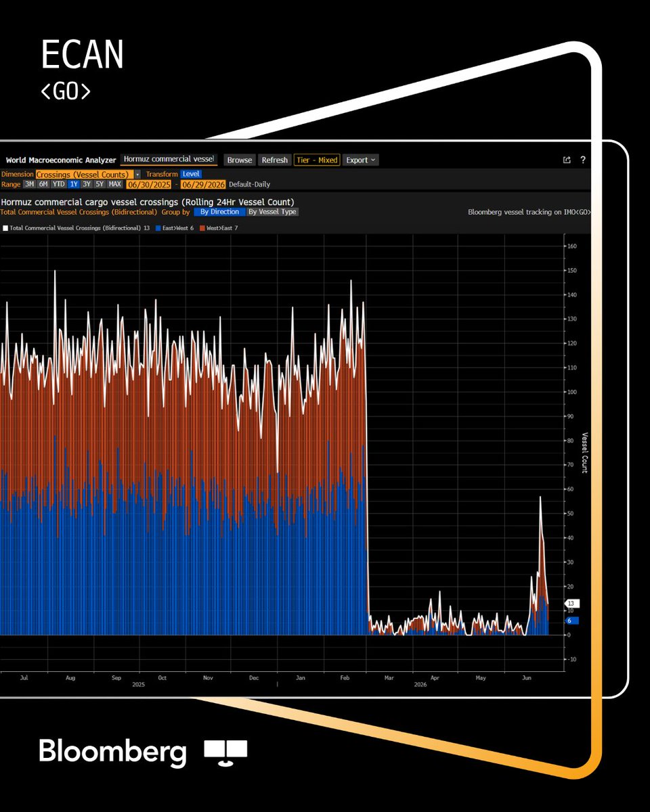The image size is (650, 812).
Task: Click 'Bloomberg vessel tracking on IMO<GO>' text
Action: [529, 212]
